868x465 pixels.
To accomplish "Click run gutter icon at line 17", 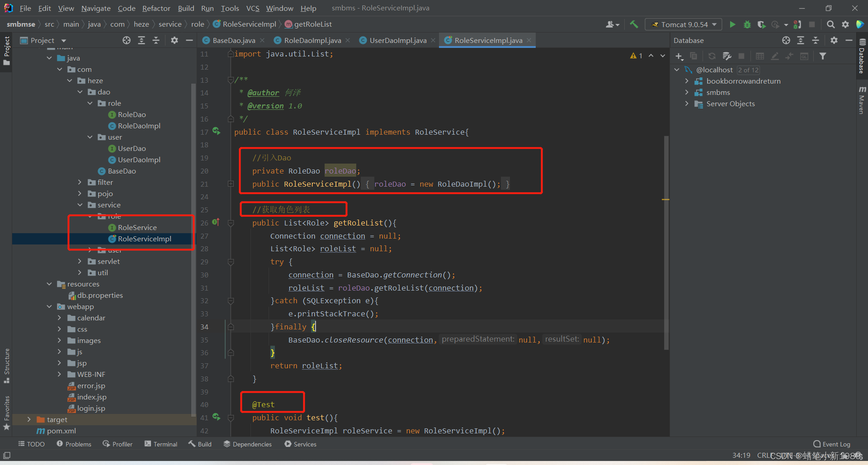I will click(x=217, y=131).
